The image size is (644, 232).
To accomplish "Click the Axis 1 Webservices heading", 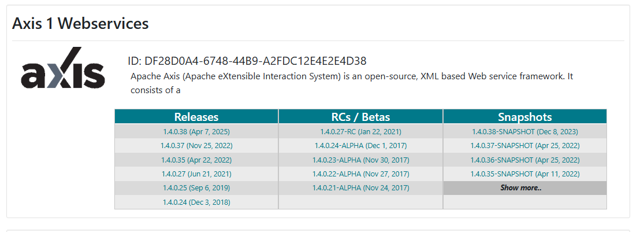I will click(x=80, y=24).
